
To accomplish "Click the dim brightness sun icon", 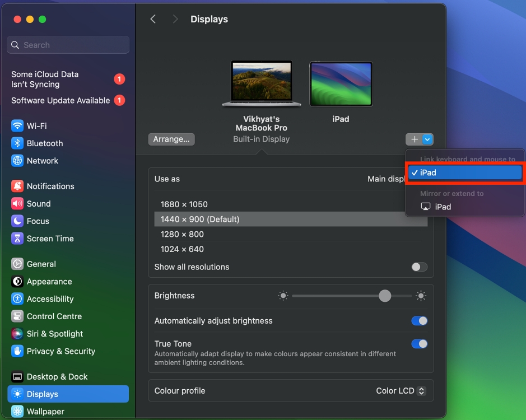I will (x=283, y=296).
